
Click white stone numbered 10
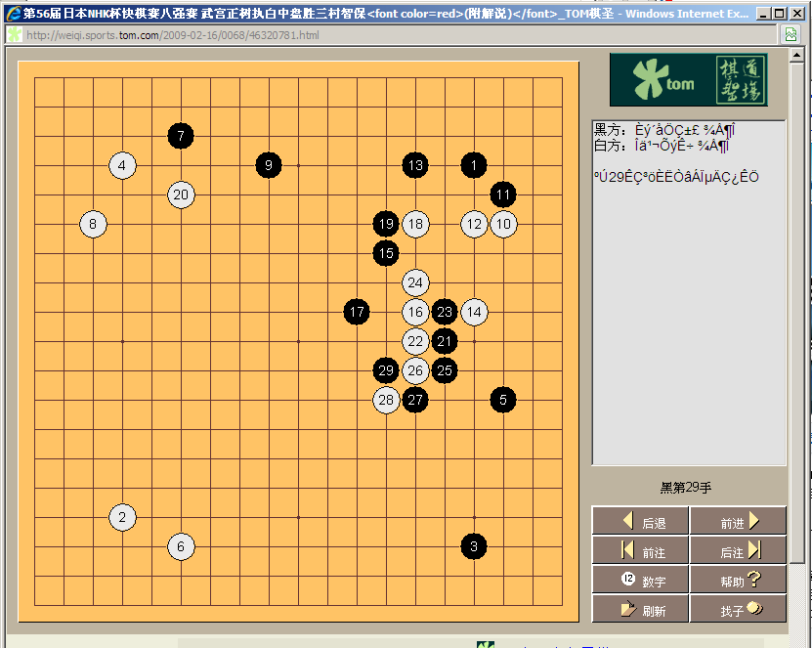pos(503,224)
